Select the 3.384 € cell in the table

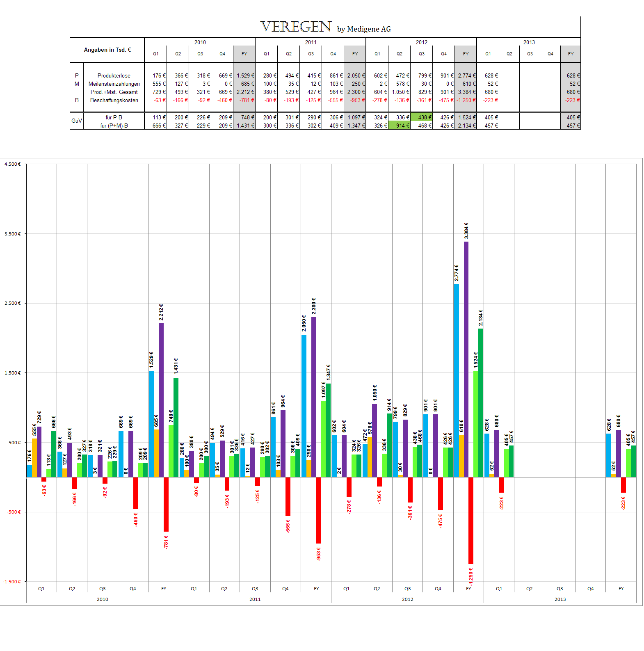point(467,92)
